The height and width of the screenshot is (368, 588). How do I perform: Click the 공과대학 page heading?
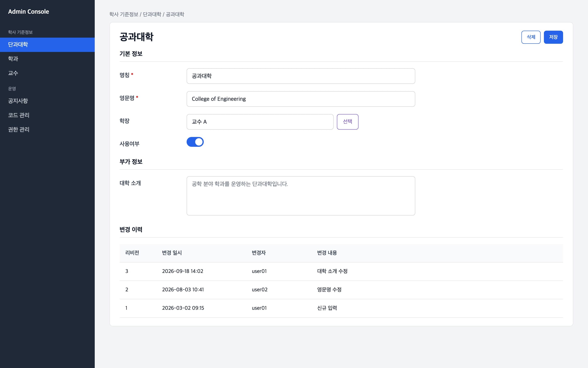tap(136, 37)
